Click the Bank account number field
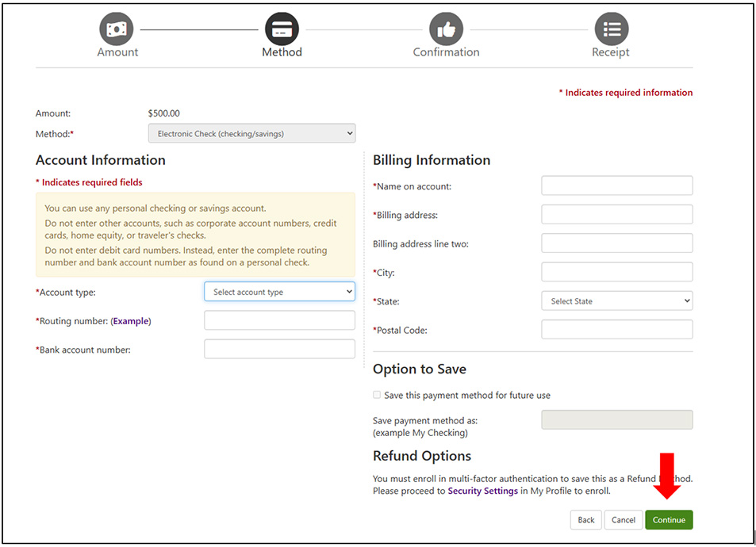Screen dimensions: 756x547 coord(280,349)
